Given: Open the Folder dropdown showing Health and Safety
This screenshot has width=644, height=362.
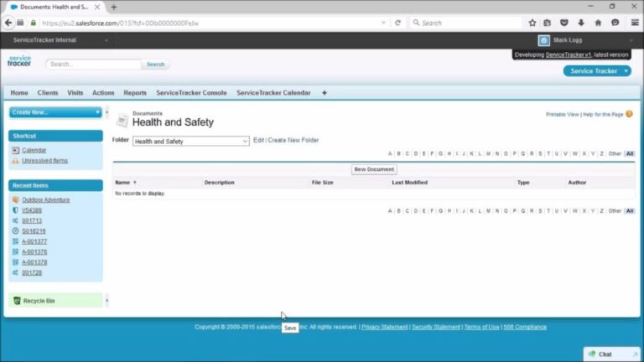Looking at the screenshot, I should coord(190,142).
